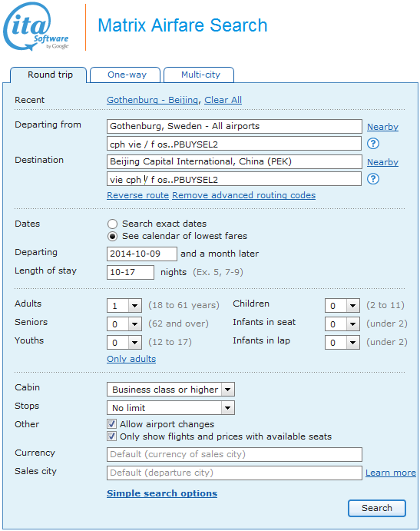Click the Clear All recent searches link
The height and width of the screenshot is (531, 420).
[x=223, y=100]
